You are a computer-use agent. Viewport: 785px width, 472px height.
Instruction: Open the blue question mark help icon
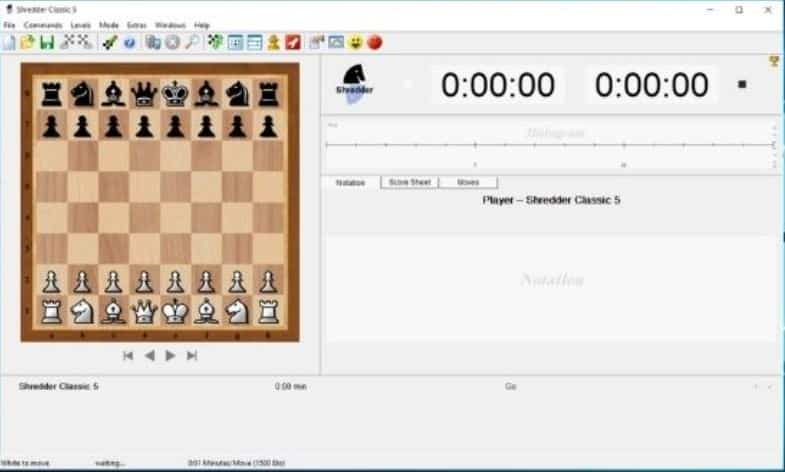(129, 43)
